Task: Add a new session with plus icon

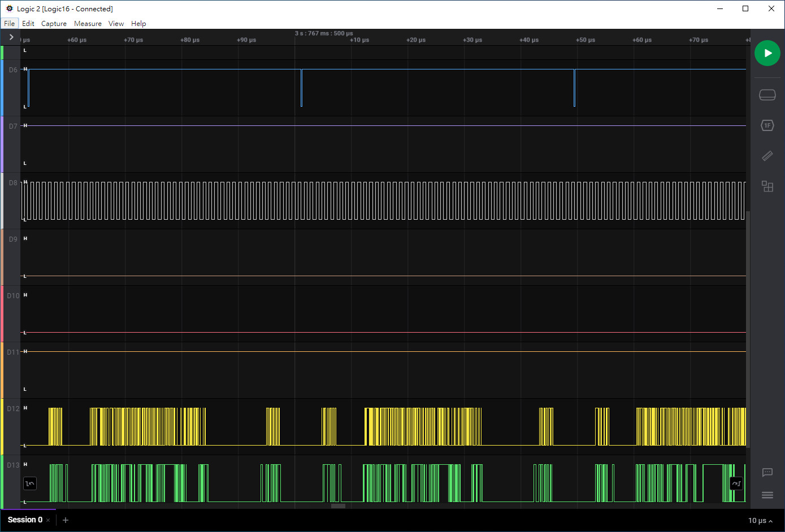Action: pos(66,520)
